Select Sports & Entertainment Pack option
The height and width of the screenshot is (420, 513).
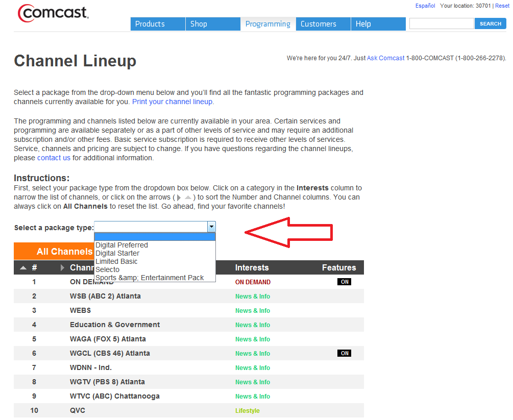(155, 278)
